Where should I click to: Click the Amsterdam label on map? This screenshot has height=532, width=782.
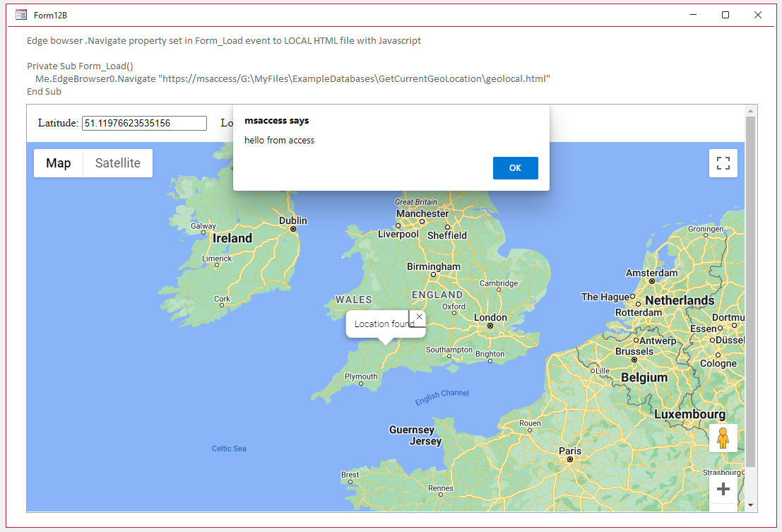tap(651, 273)
